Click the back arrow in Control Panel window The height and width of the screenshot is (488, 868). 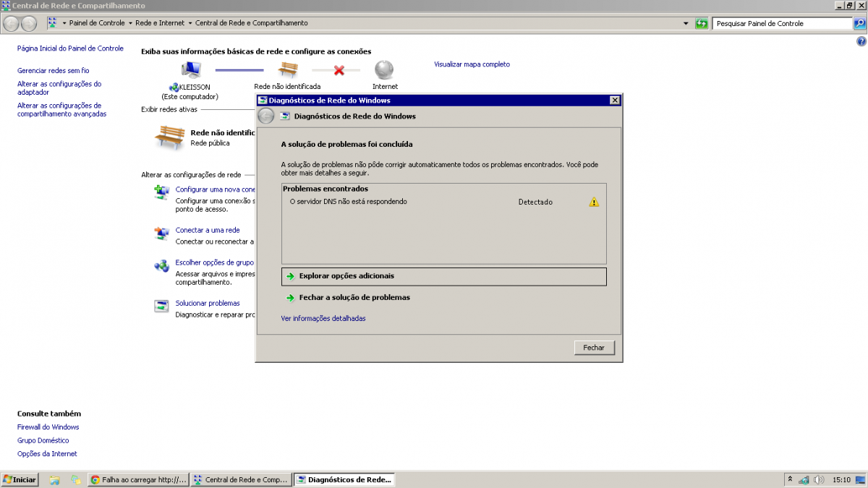coord(12,23)
